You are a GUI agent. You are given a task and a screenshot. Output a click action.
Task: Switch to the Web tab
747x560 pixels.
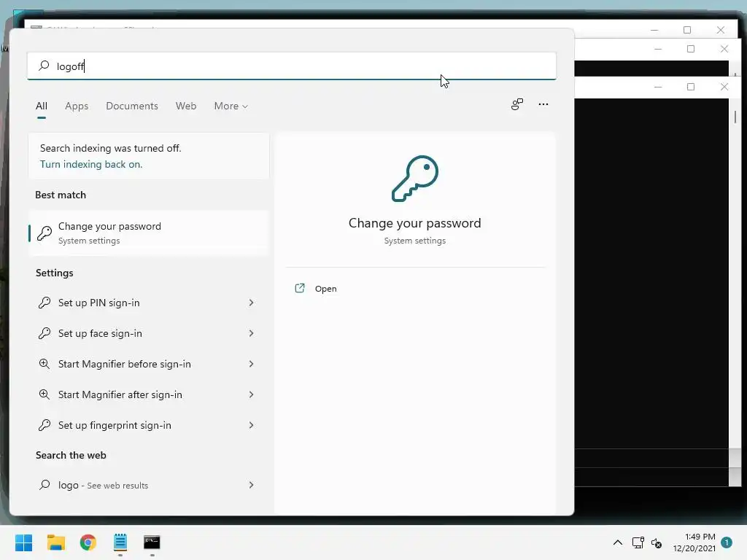click(186, 106)
